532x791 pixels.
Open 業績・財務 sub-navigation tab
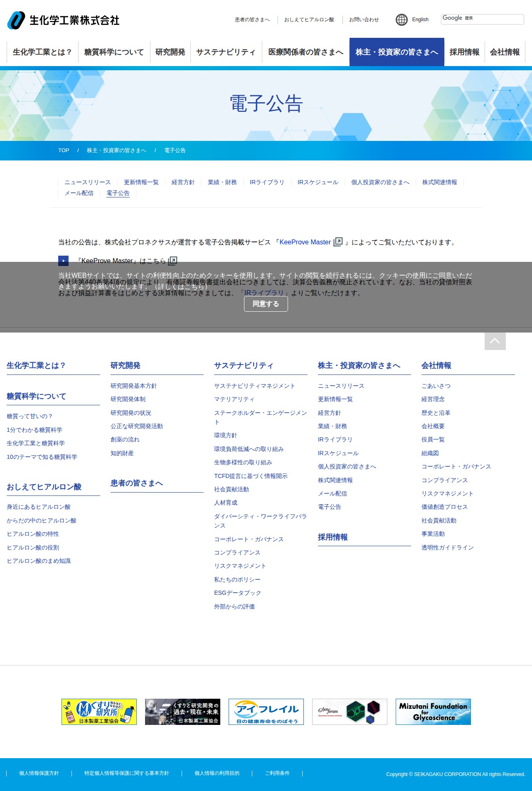tap(222, 182)
